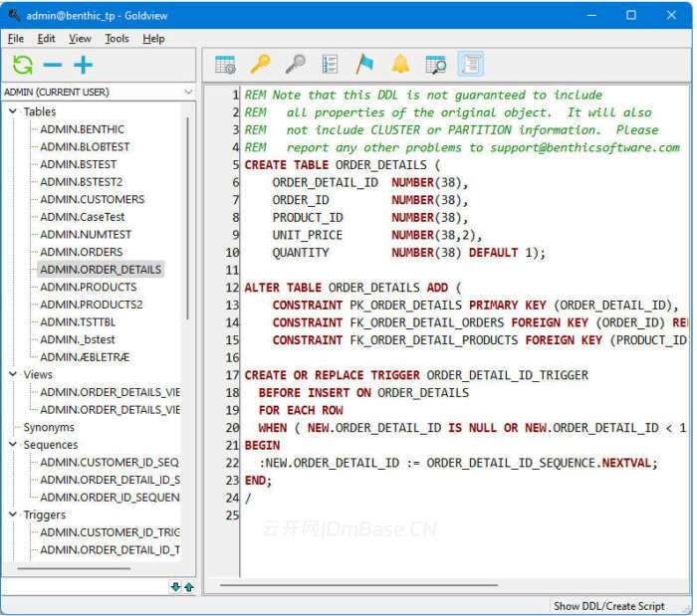
Task: Show primary keys with gold key icon
Action: [x=261, y=65]
